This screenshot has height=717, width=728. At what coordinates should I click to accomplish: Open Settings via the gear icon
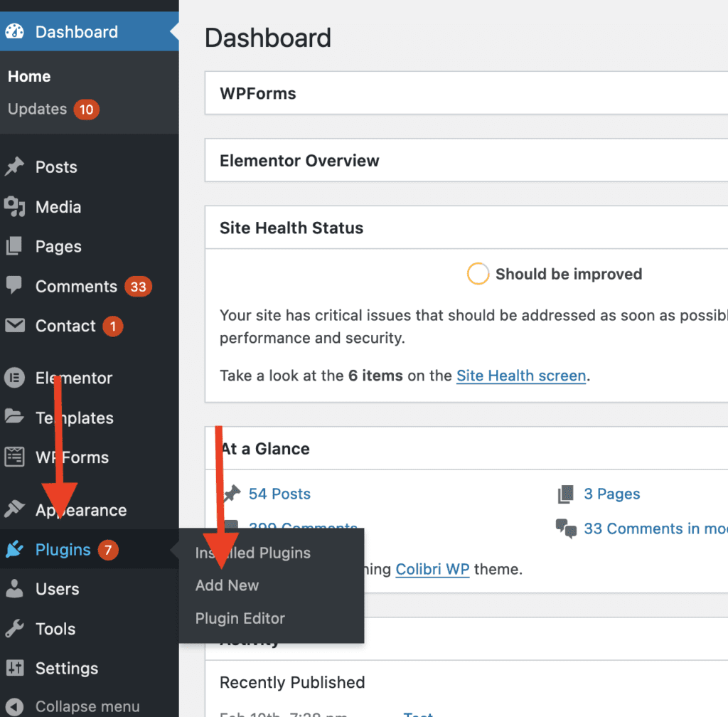tap(16, 668)
